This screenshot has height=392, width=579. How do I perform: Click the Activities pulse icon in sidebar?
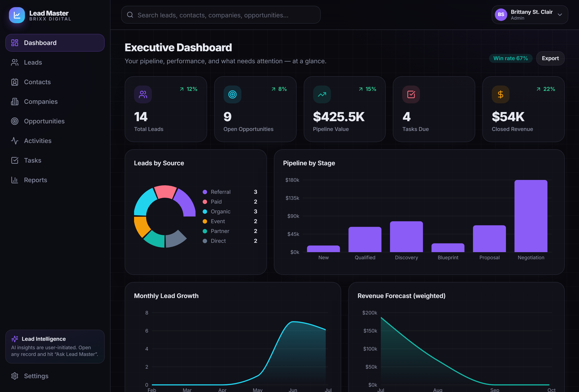15,141
